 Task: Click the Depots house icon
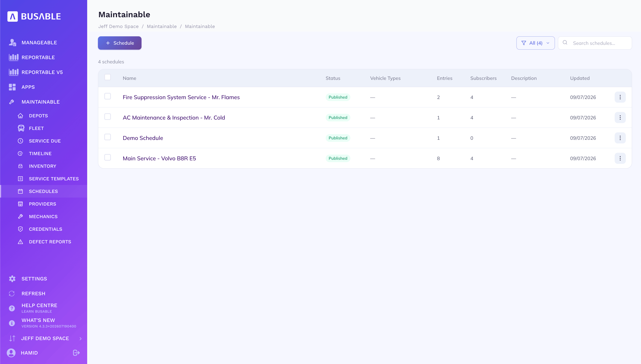(21, 116)
